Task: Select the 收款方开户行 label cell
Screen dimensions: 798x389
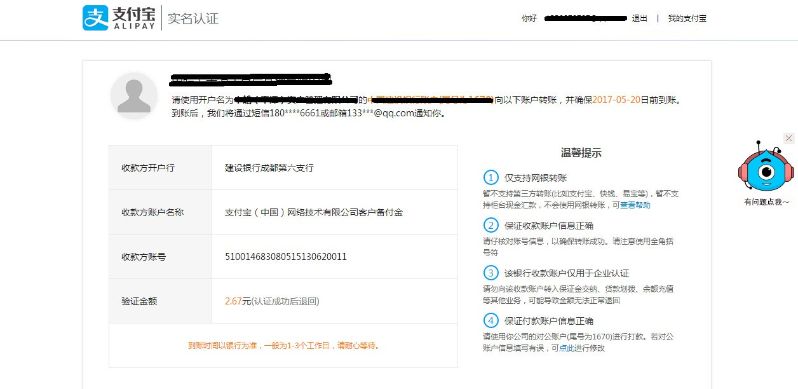Action: (160, 168)
